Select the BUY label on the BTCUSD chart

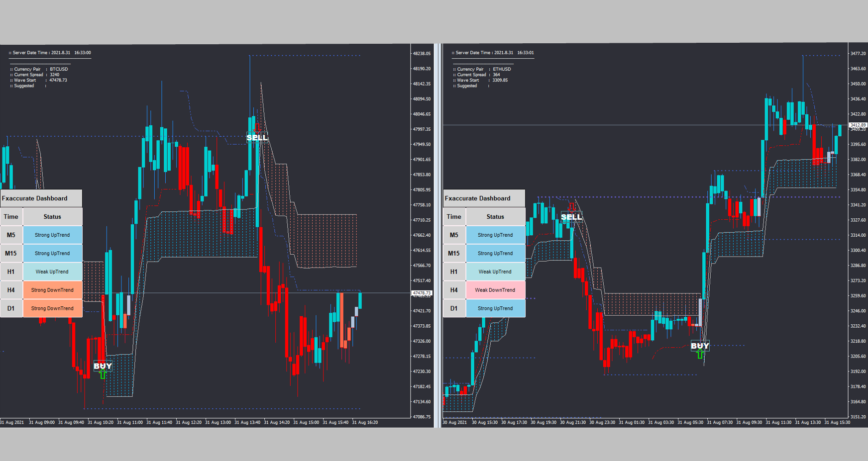tap(103, 366)
